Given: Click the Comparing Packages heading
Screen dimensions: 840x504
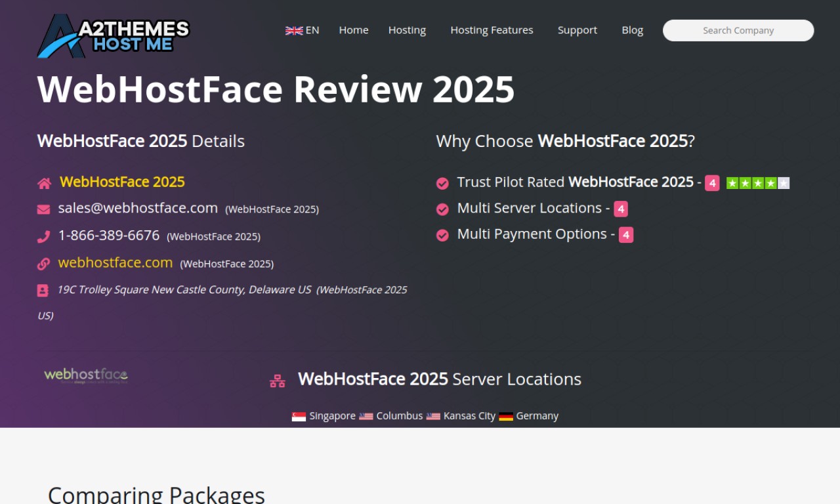Looking at the screenshot, I should (x=156, y=494).
